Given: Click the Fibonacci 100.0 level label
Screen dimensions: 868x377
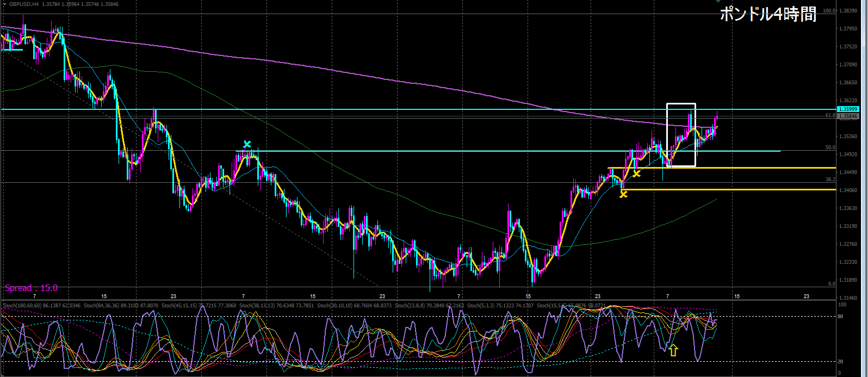Looking at the screenshot, I should pos(829,11).
